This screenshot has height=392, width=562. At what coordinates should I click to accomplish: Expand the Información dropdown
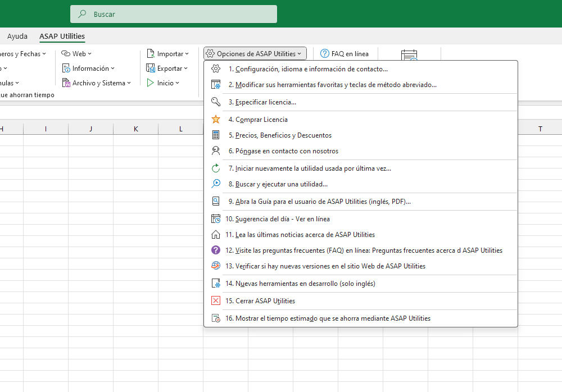click(x=88, y=69)
